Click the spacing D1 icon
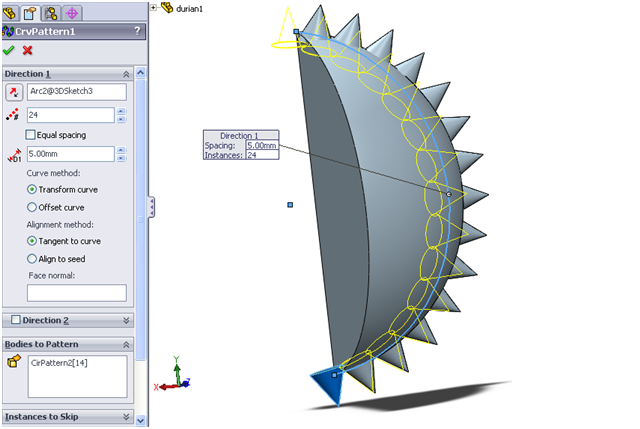Screen dimensions: 640x429 [x=14, y=155]
